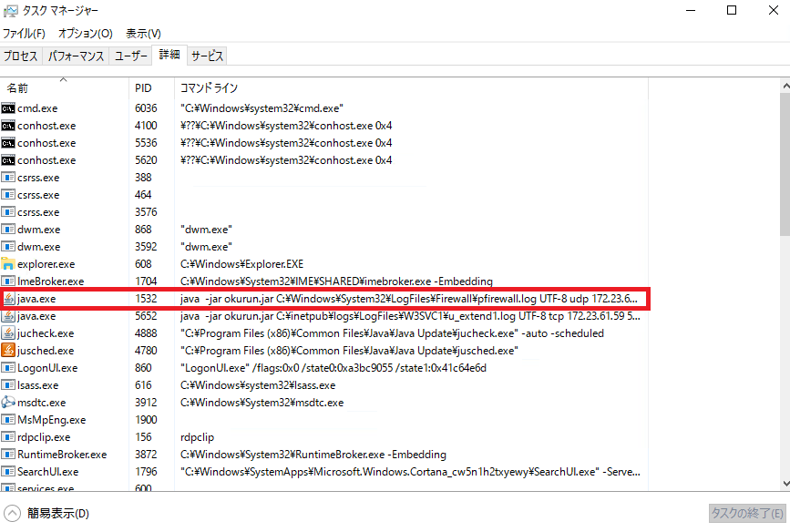Open the ファイル(F) menu
The height and width of the screenshot is (532, 790).
coord(24,34)
